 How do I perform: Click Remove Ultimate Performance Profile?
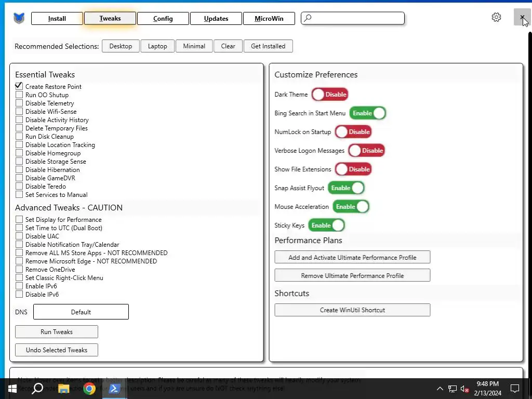point(352,275)
